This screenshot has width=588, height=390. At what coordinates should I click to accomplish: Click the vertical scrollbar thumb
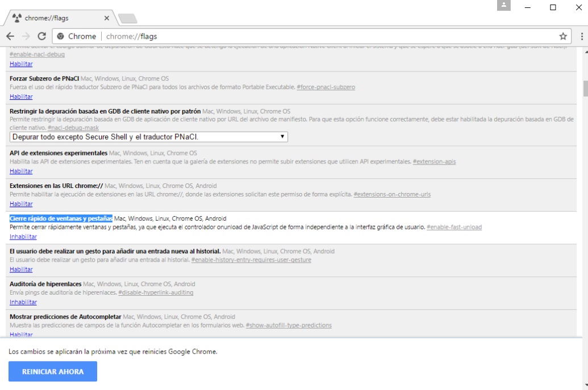(585, 89)
